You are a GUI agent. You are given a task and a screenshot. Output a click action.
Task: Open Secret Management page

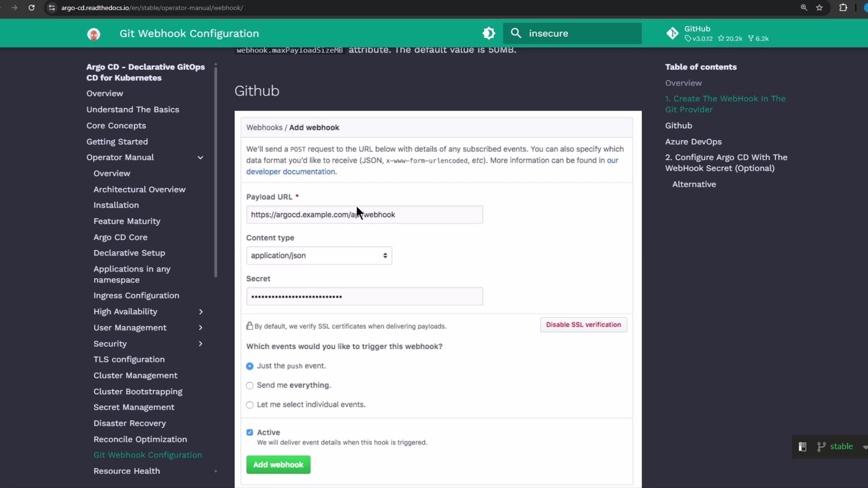(x=134, y=407)
